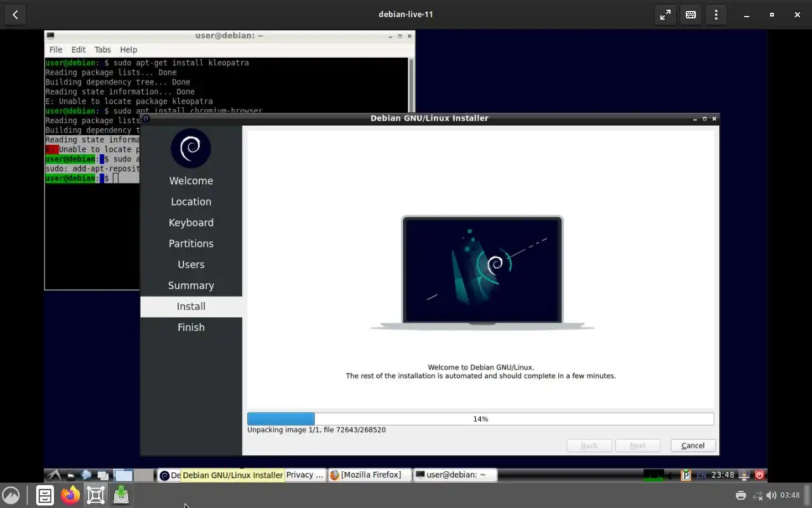Click the Boxes virtual machine taskbar icon
812x508 pixels.
pos(96,495)
